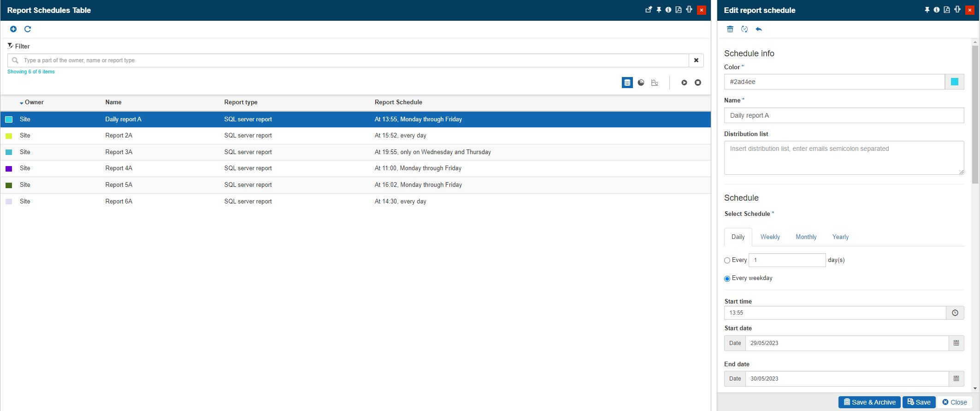
Task: Open the Start date calendar picker
Action: click(956, 343)
